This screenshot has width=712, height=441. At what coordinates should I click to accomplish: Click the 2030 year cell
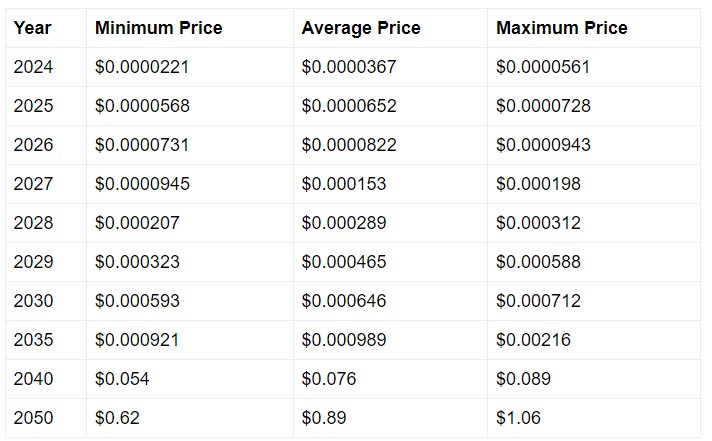pos(33,301)
